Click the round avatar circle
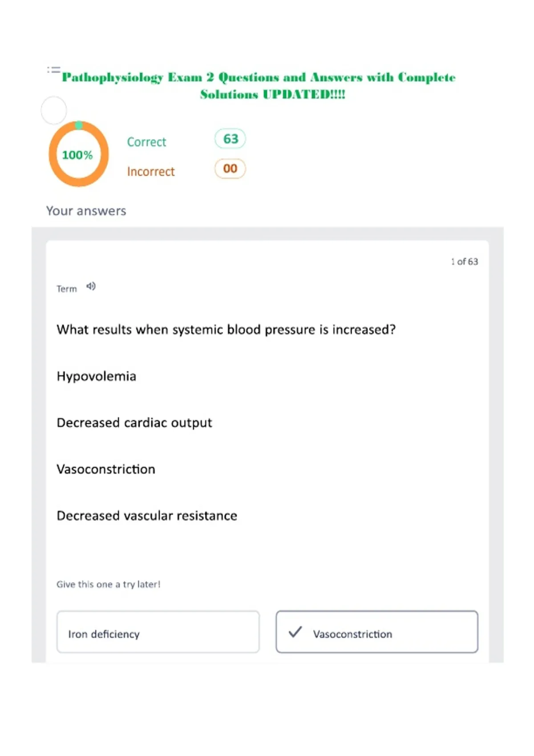The image size is (534, 756). point(54,110)
